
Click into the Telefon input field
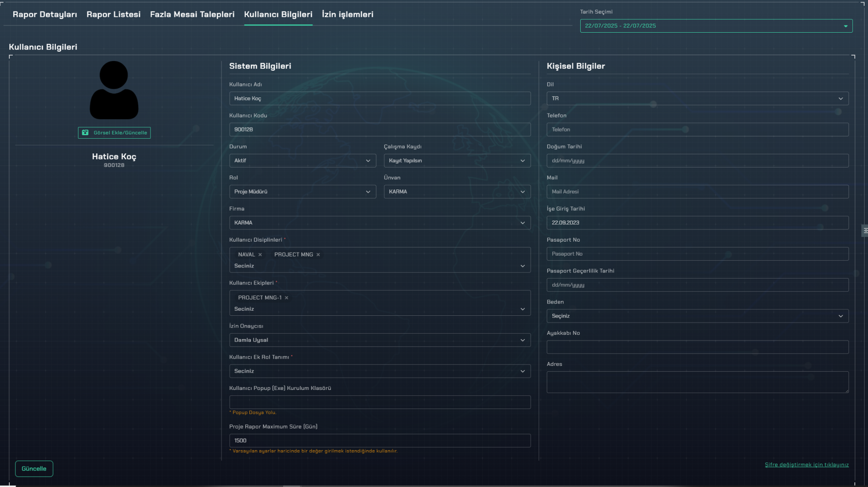pos(697,130)
